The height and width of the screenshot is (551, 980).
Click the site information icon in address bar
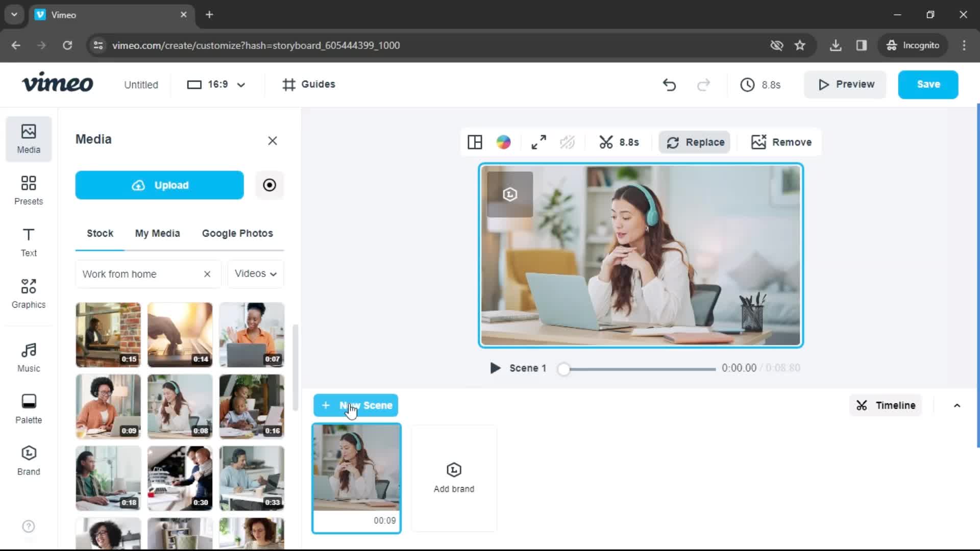click(x=98, y=45)
